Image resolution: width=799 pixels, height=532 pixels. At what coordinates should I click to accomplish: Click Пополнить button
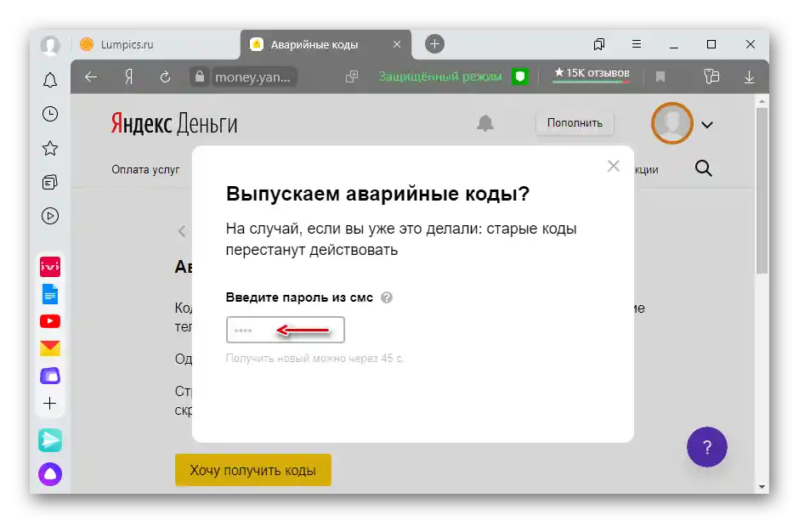click(575, 123)
